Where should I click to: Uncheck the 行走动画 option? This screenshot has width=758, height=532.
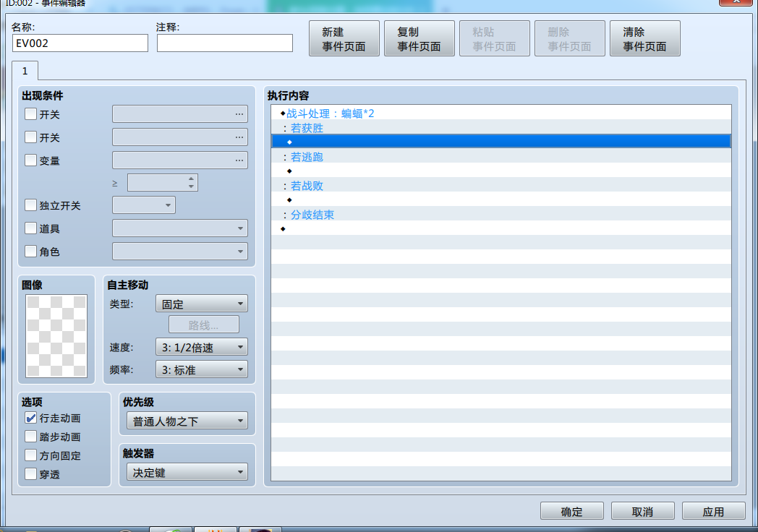click(x=30, y=419)
